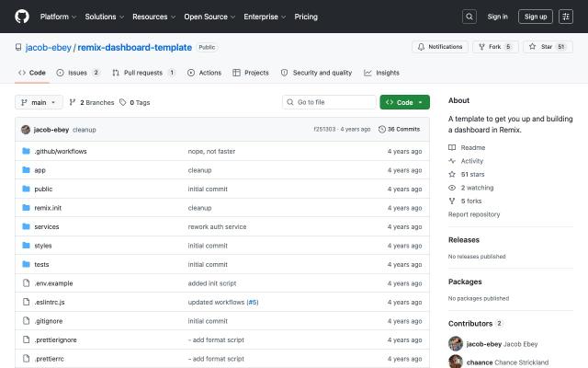Switch to the Pull requests tab

143,73
